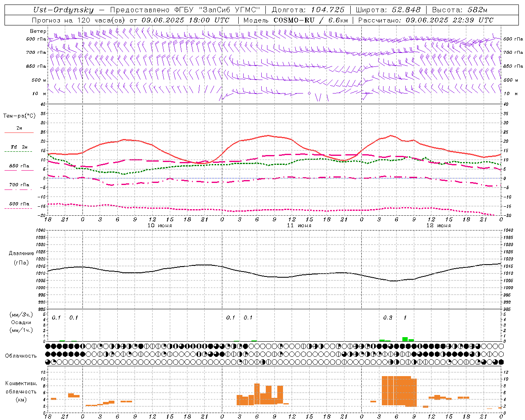
Task: Click the '12 июня' date label
Action: coord(438,226)
